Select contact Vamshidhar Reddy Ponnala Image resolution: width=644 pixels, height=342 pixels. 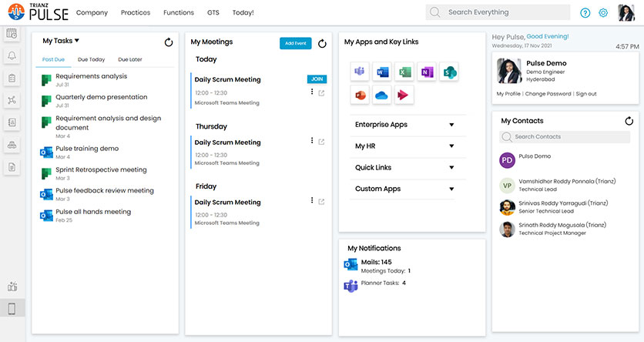pyautogui.click(x=567, y=181)
